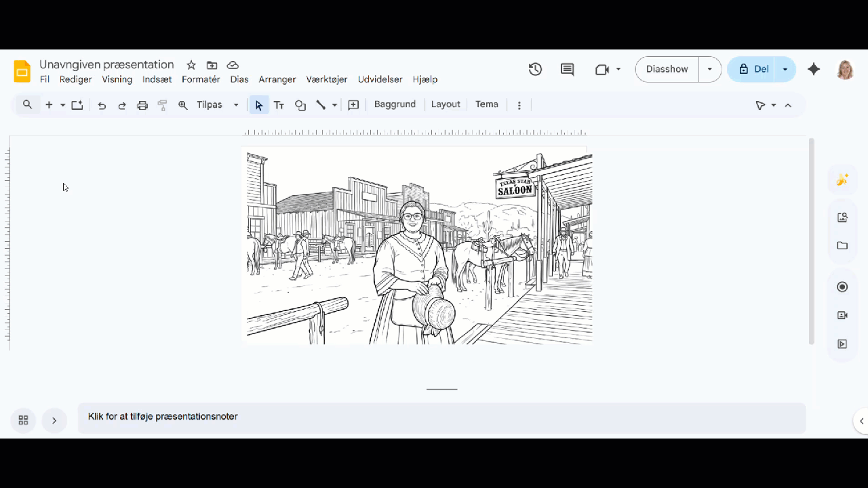
Task: Open the comments icon
Action: pos(567,69)
